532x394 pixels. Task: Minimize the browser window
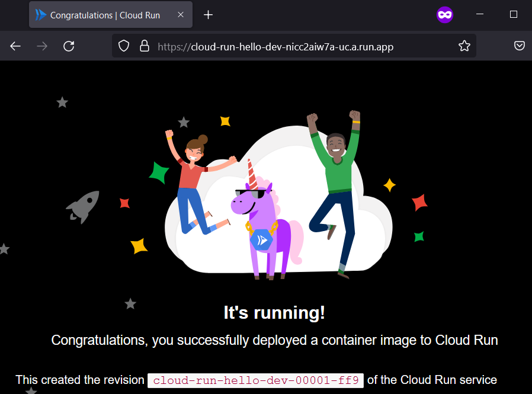click(480, 15)
